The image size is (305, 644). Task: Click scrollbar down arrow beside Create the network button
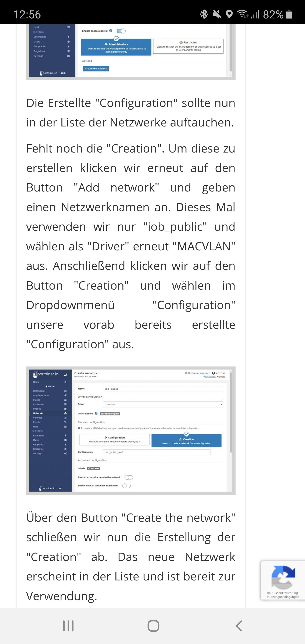click(x=231, y=75)
